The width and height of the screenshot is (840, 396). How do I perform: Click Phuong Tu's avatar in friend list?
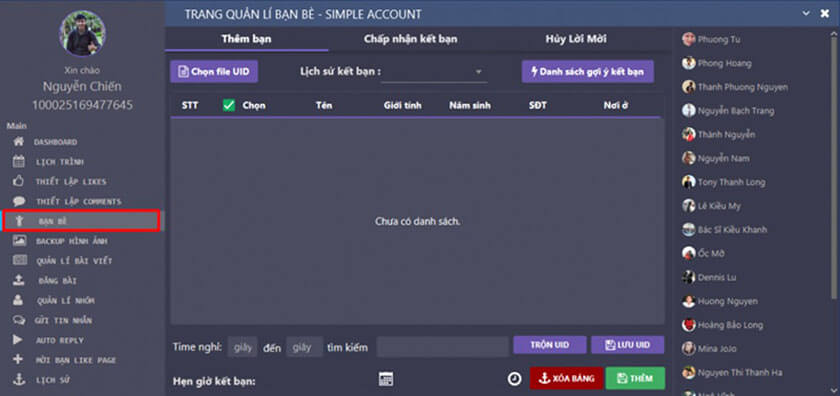point(688,39)
